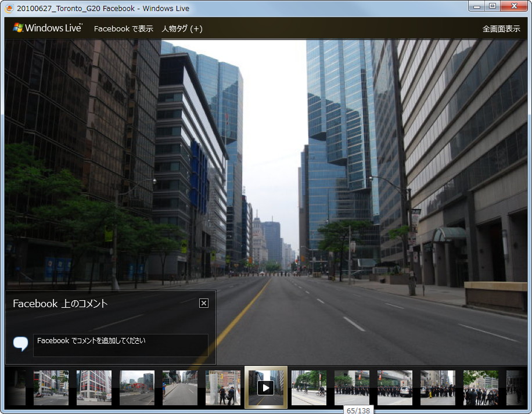
Task: Minimize the Windows Live window
Action: pyautogui.click(x=477, y=6)
